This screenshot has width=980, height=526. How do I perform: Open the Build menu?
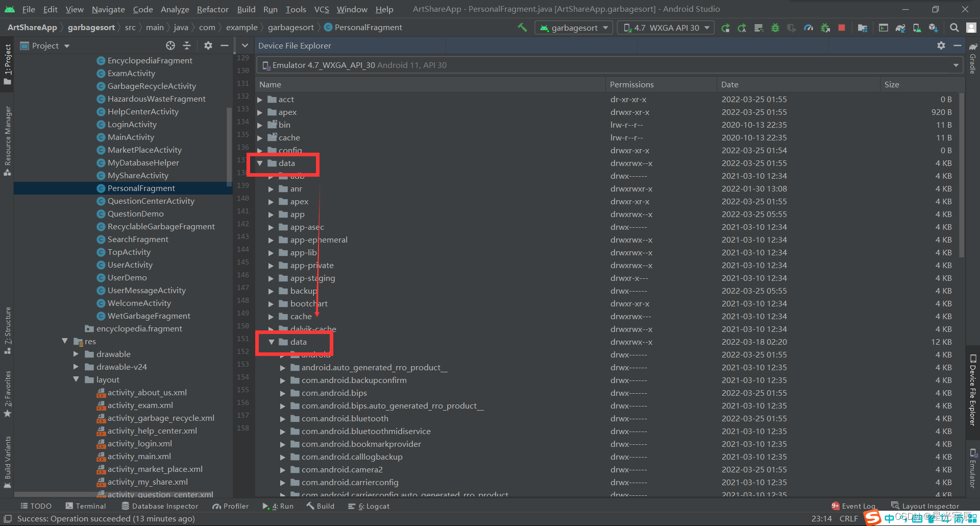pyautogui.click(x=246, y=9)
